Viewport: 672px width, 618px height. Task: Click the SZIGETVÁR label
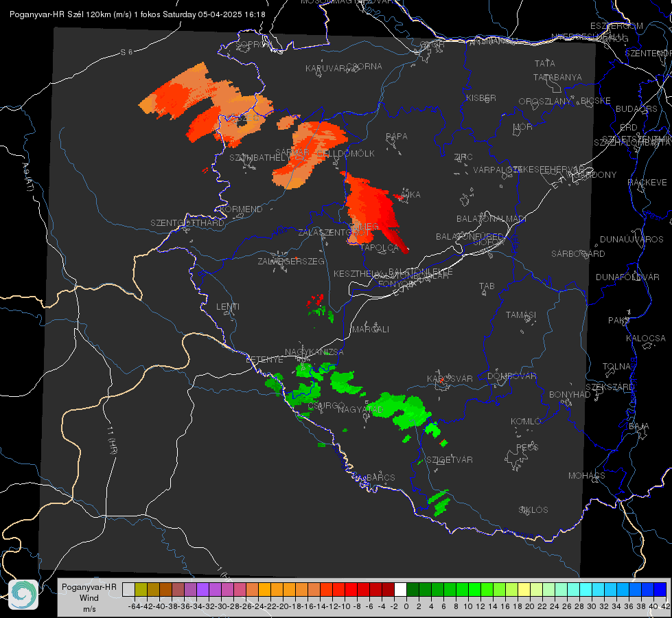click(450, 460)
